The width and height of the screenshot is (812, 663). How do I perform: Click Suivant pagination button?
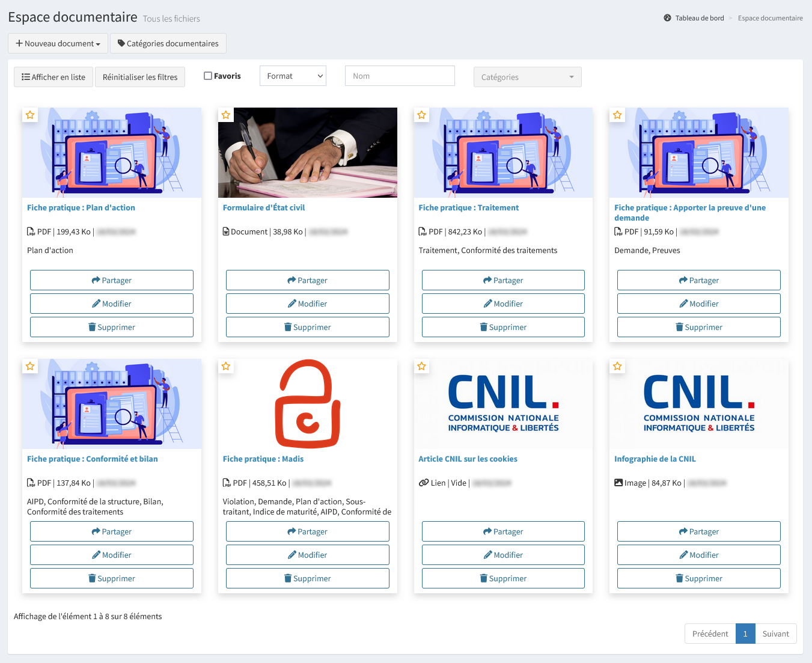click(775, 634)
